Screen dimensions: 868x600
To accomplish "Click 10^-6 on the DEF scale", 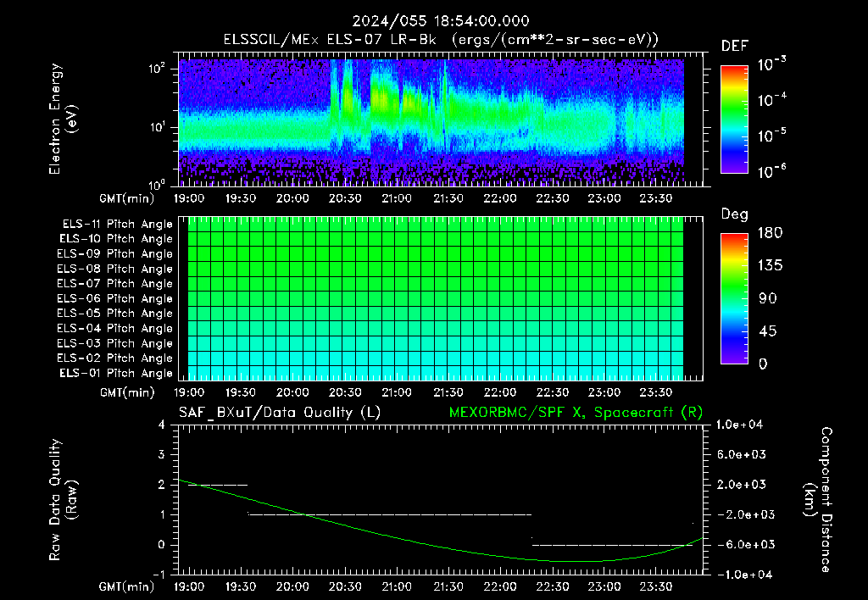I will (771, 171).
